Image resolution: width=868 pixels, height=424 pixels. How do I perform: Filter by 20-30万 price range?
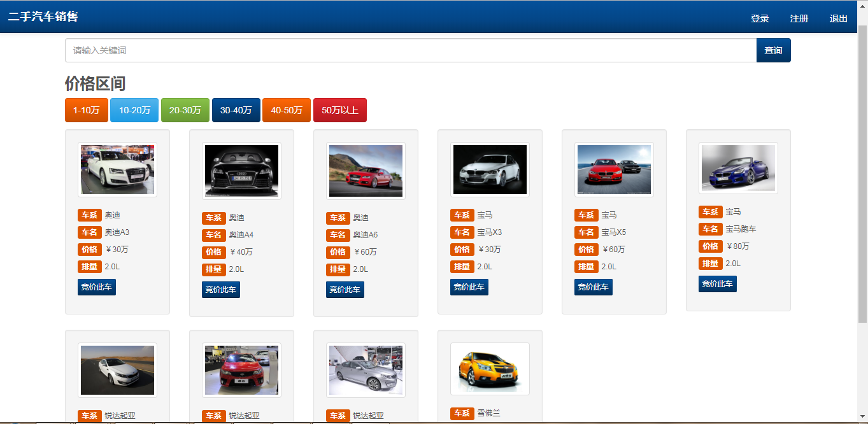[x=185, y=110]
